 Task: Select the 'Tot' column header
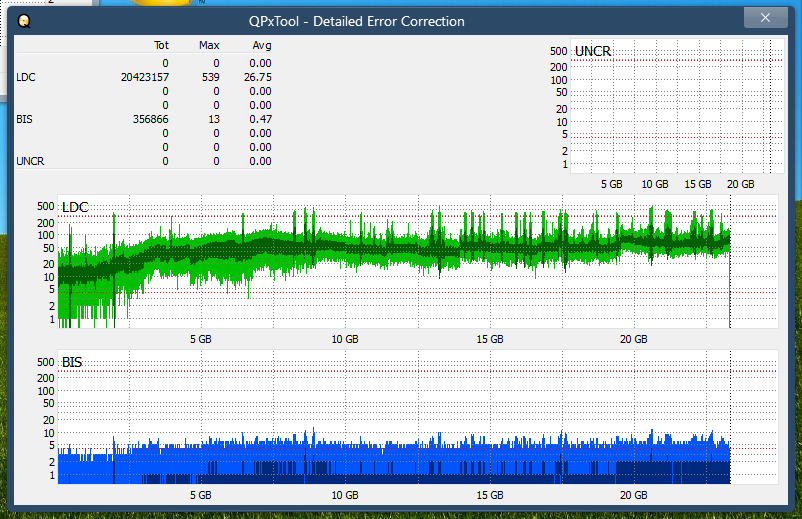(x=161, y=45)
